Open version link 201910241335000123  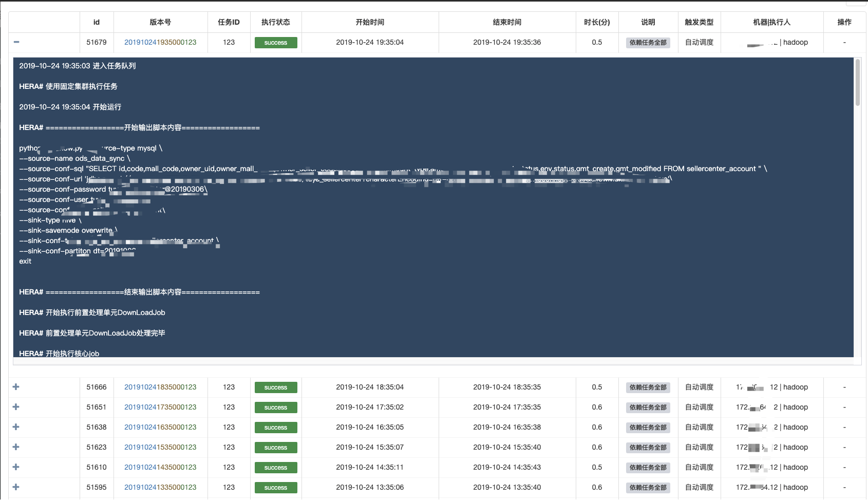(160, 487)
